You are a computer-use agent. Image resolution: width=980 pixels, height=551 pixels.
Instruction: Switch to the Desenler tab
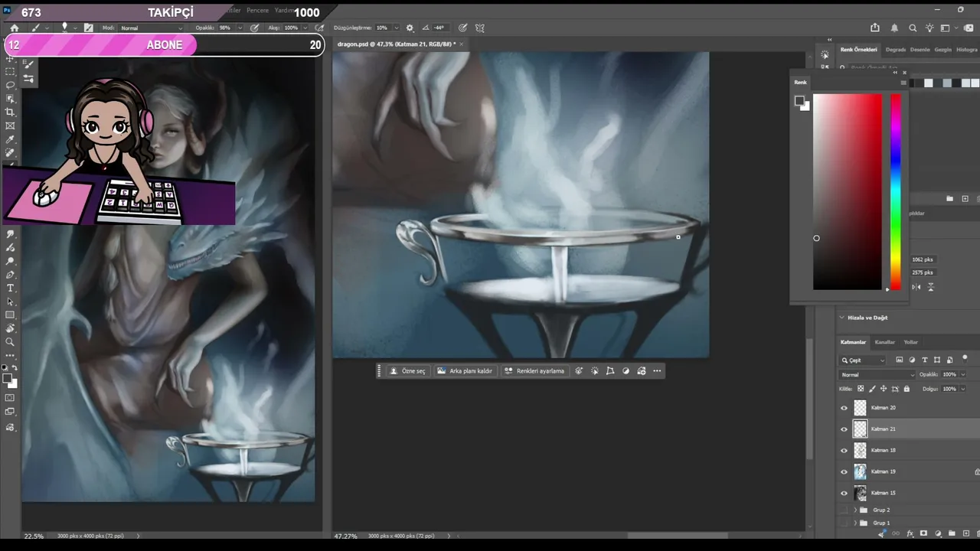(x=920, y=50)
